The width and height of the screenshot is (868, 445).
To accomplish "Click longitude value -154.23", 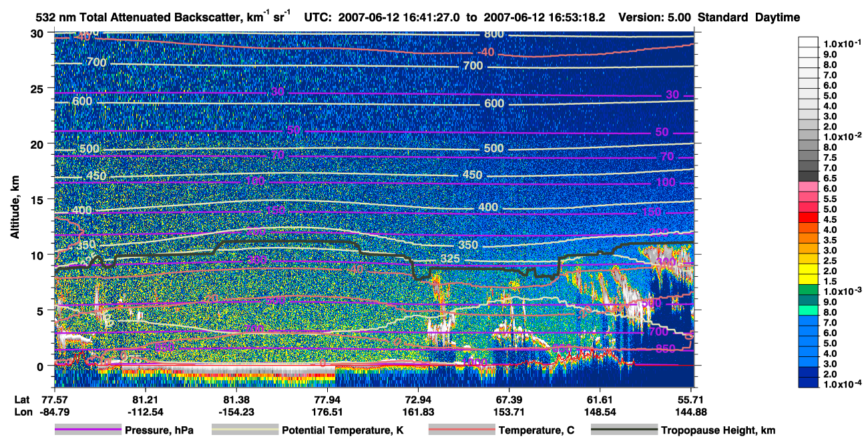I will 236,412.
